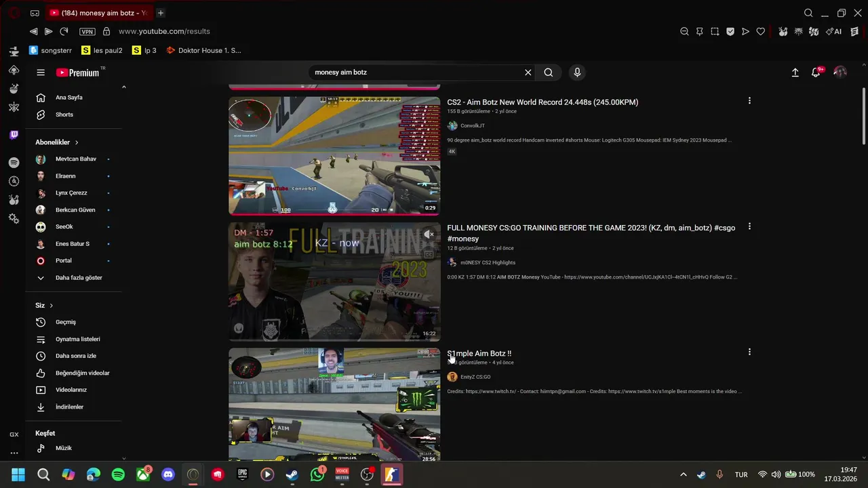
Task: Click the page vertical scrollbar
Action: (x=863, y=115)
